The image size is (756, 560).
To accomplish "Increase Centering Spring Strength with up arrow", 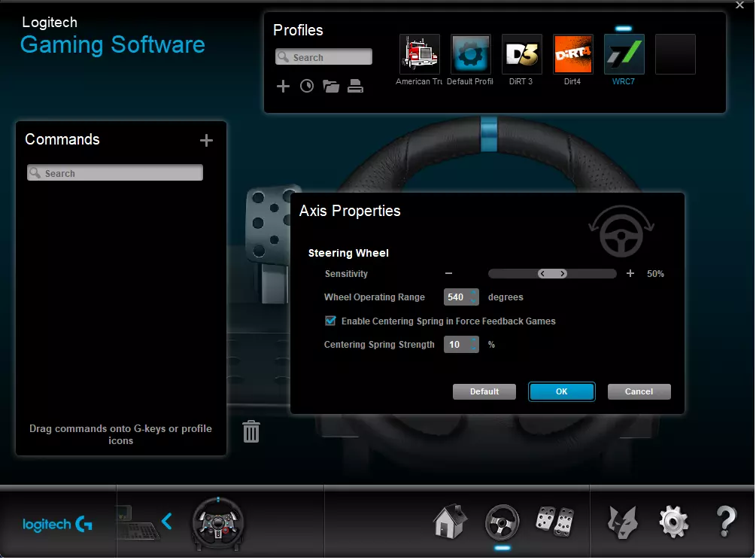I will coord(475,340).
